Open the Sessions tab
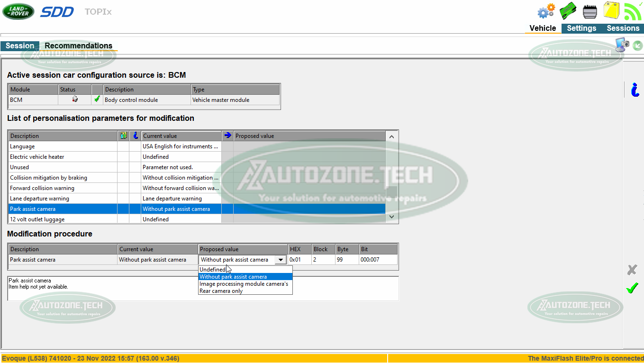This screenshot has height=363, width=644. click(623, 28)
